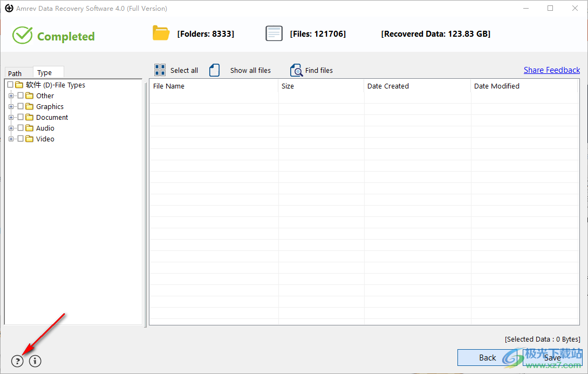Select the Video tree item label

point(45,139)
